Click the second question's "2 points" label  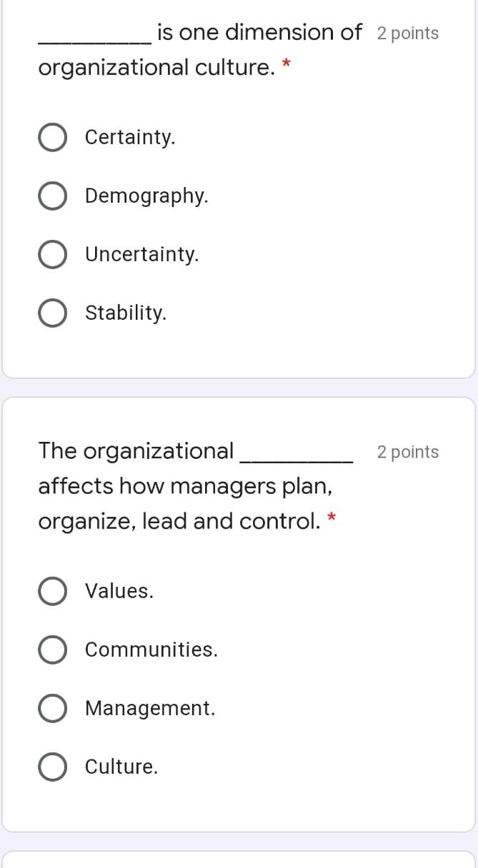tap(407, 452)
